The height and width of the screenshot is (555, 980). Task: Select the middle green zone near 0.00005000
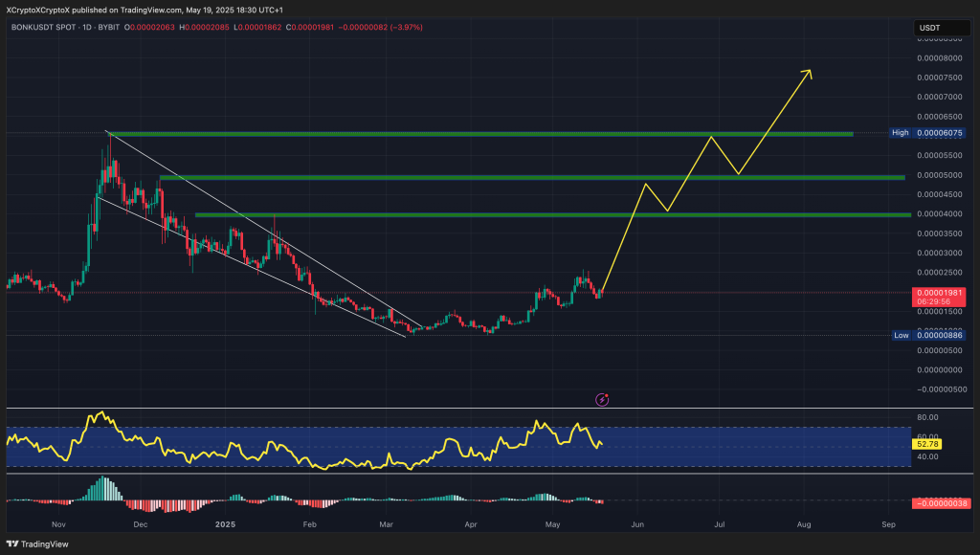[532, 177]
